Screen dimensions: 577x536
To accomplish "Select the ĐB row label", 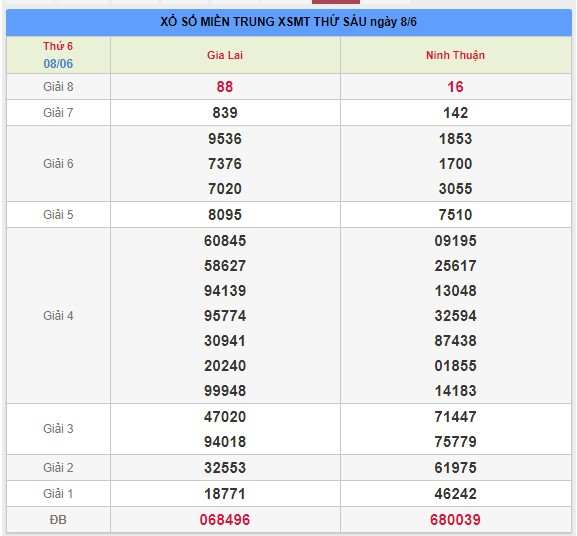I will (58, 519).
